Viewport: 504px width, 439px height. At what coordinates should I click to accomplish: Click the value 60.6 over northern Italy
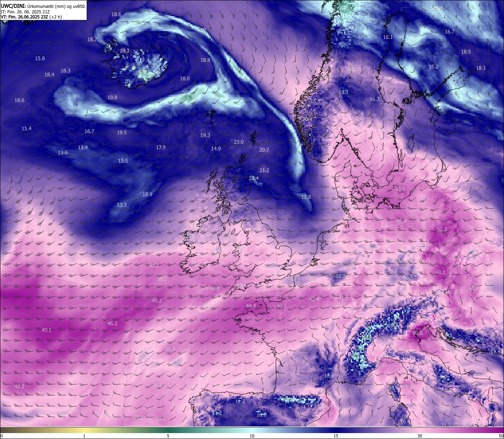coord(417,333)
